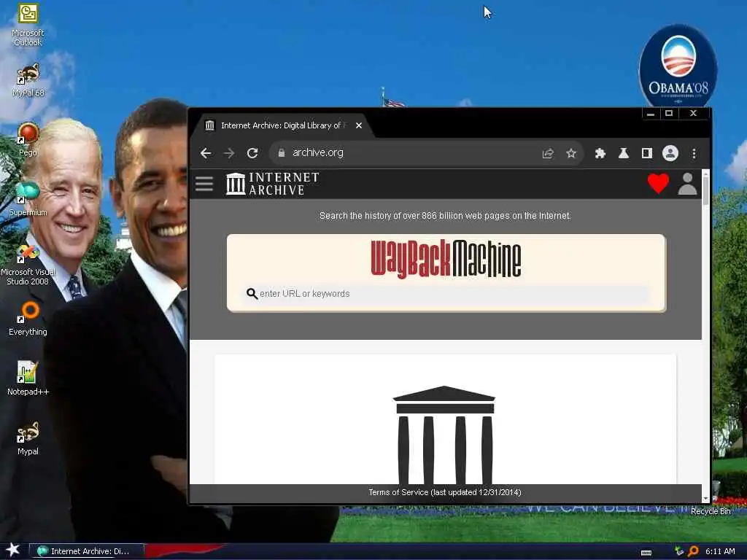Launch Everything search shortcut
The height and width of the screenshot is (560, 747).
click(28, 319)
